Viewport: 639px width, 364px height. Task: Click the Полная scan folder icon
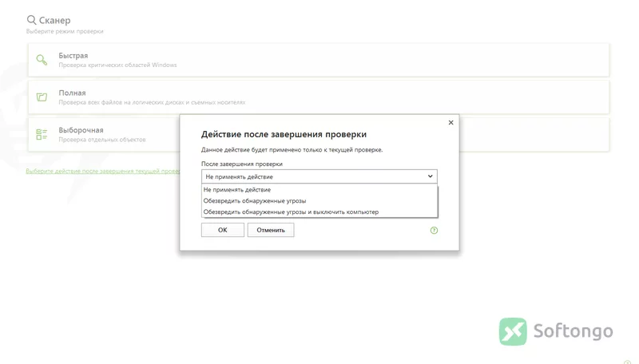(x=42, y=97)
